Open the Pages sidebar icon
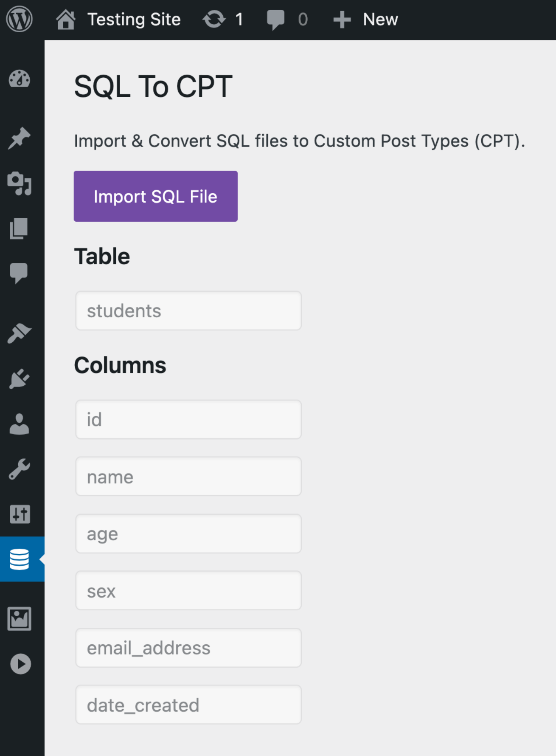 [20, 228]
